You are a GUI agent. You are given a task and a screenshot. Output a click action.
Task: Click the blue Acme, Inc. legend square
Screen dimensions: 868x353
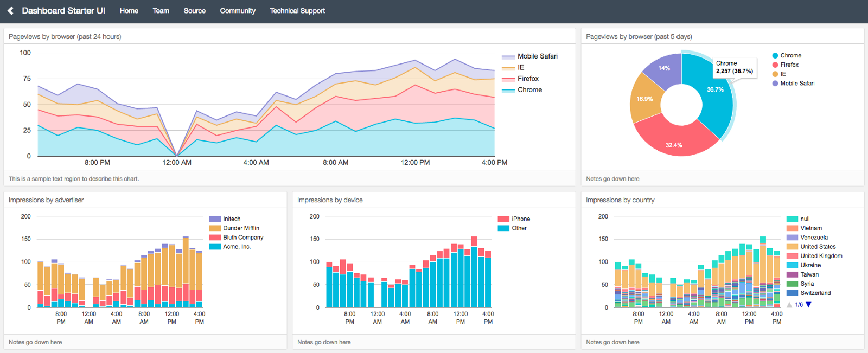[x=215, y=247]
